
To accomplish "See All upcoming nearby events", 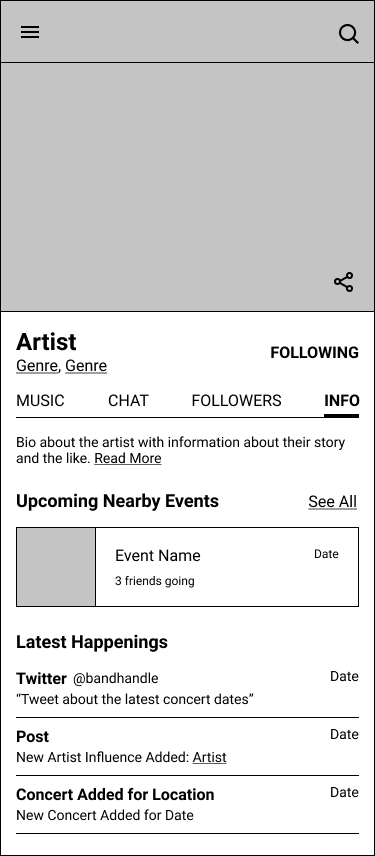I will (x=332, y=502).
